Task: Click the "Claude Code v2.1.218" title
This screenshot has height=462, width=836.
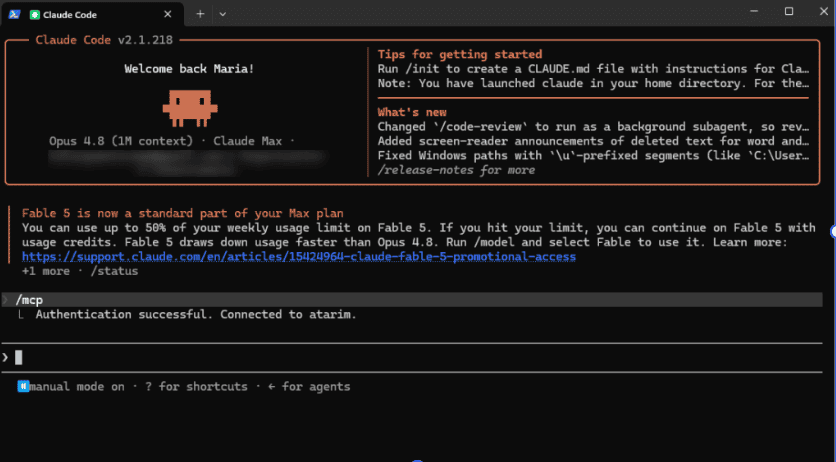Action: click(x=104, y=40)
